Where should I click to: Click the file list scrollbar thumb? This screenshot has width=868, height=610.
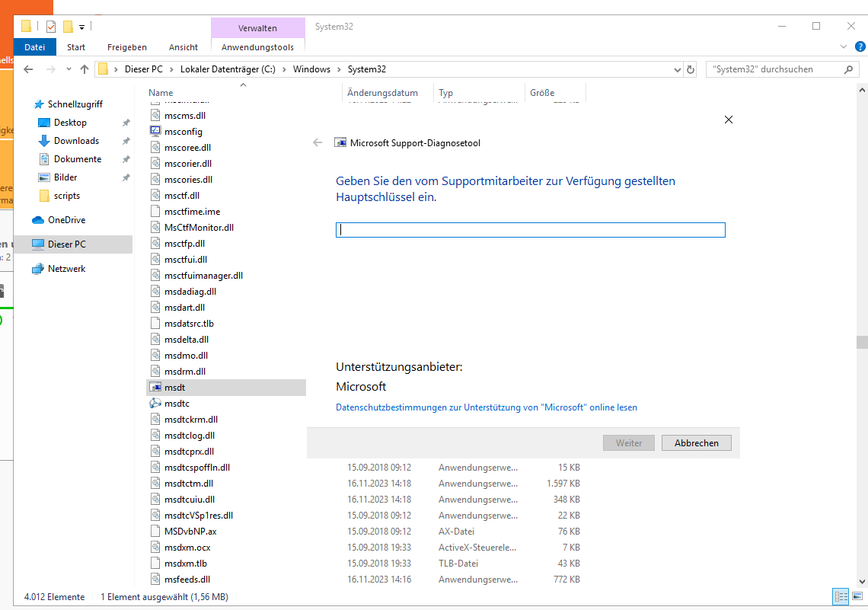862,342
